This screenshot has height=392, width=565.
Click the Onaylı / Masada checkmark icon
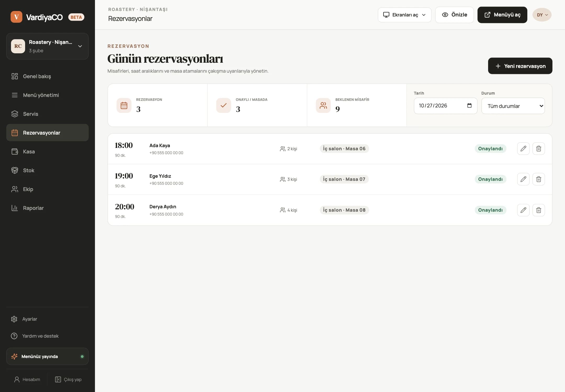(x=224, y=106)
